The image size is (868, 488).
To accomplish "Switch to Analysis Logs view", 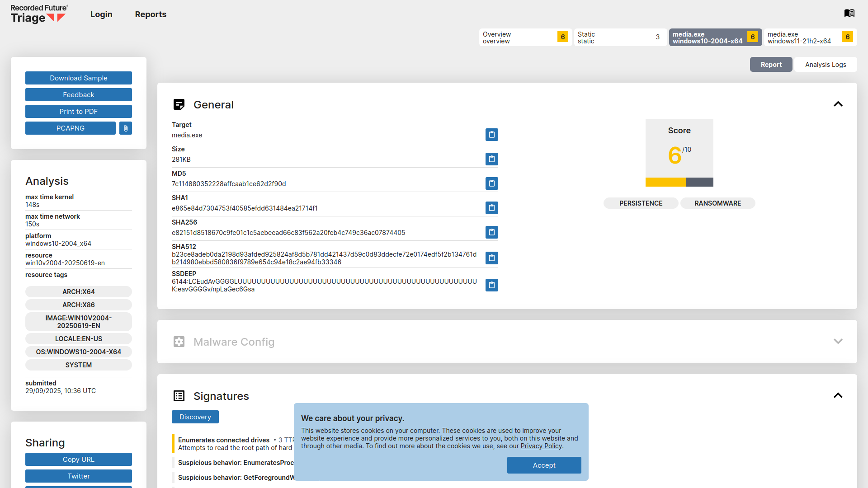I will 825,65.
